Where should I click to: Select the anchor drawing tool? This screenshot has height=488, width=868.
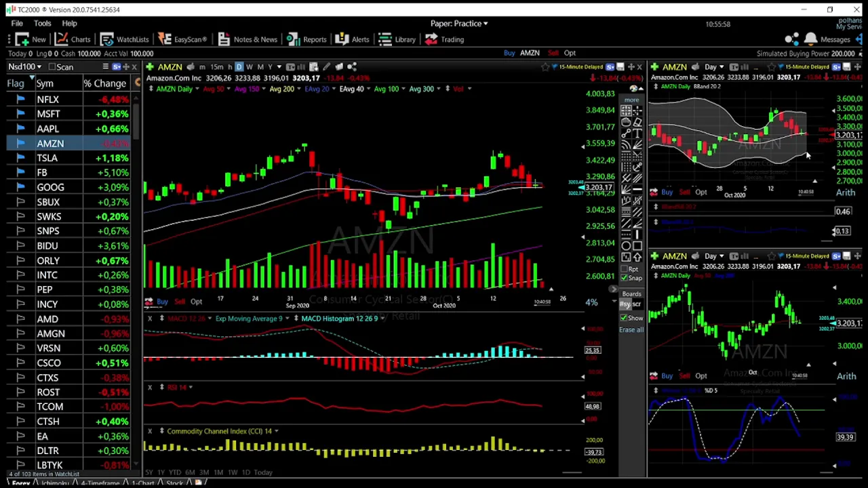click(x=637, y=166)
